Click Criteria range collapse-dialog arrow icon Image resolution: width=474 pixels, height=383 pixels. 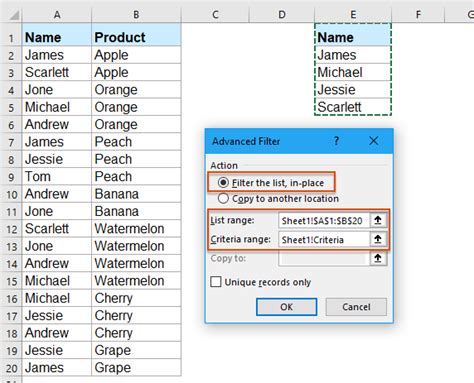(x=378, y=239)
